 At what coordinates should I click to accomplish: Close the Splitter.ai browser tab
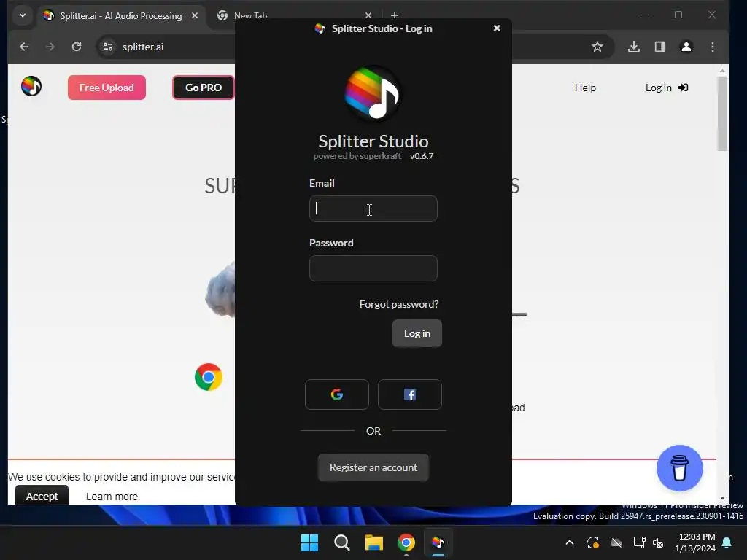pyautogui.click(x=195, y=16)
